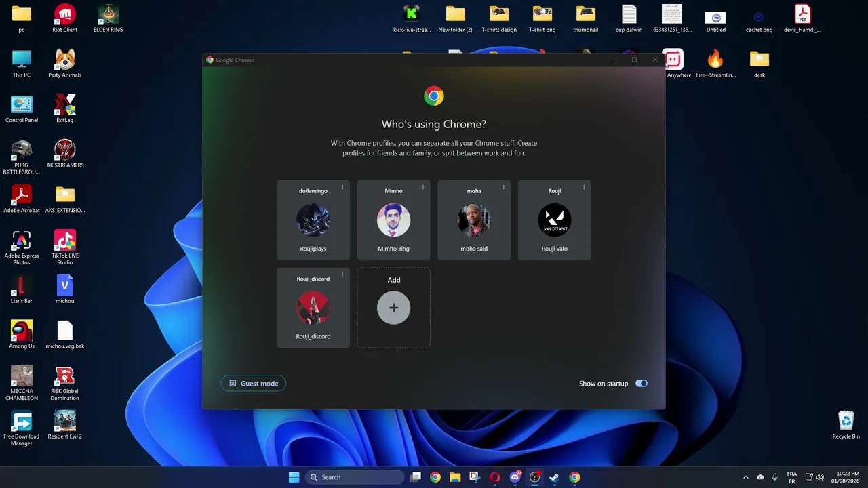Select the Party Animals desktop icon
The height and width of the screenshot is (488, 868).
pos(65,64)
